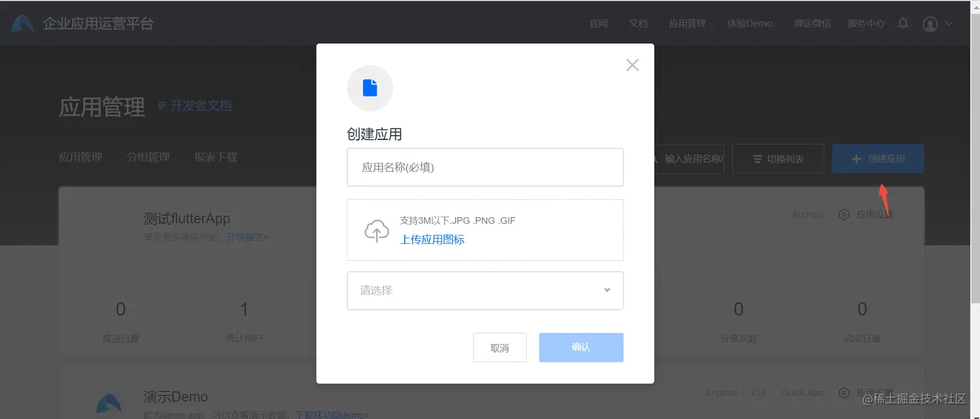Image resolution: width=980 pixels, height=419 pixels.
Task: Close the 创建应用 dialog with X
Action: point(632,65)
